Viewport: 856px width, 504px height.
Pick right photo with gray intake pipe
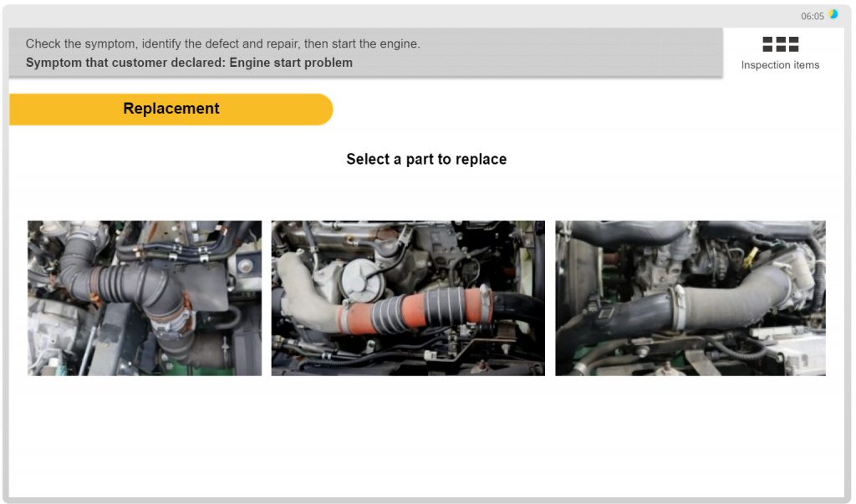point(690,298)
